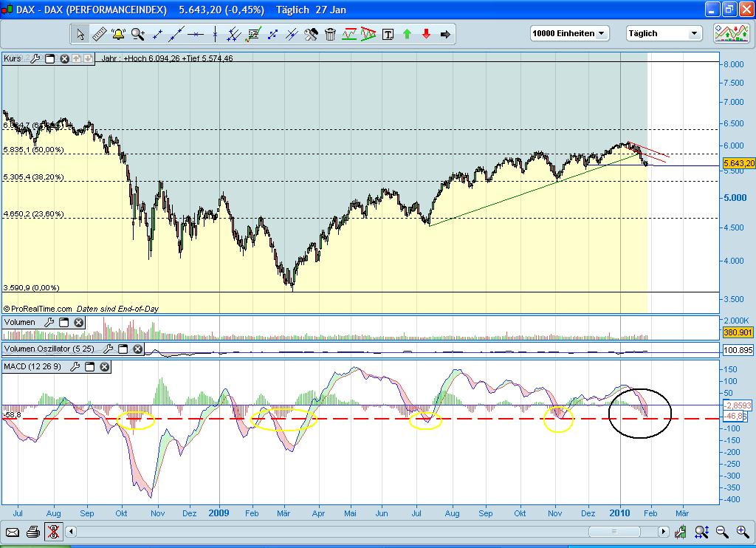Select the pointer/cursor tool
The height and width of the screenshot is (548, 756).
click(x=79, y=33)
